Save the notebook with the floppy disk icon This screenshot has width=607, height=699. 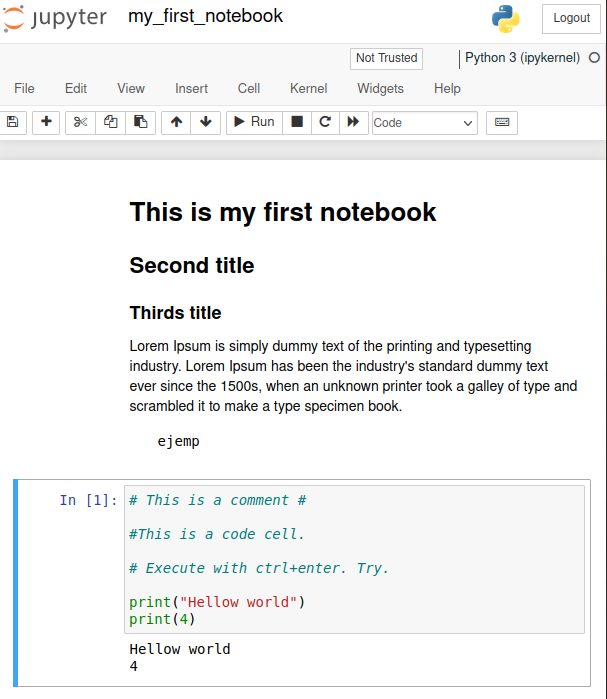point(12,122)
